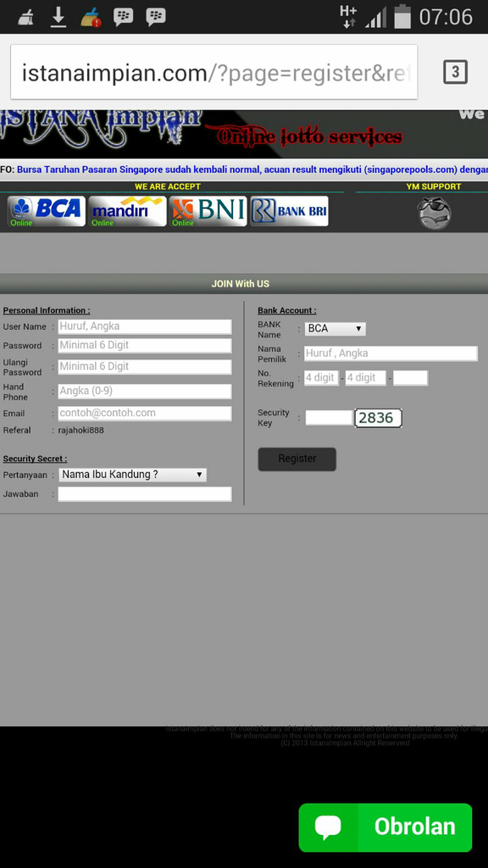Image resolution: width=488 pixels, height=868 pixels.
Task: Focus first No. Rekening 4 digit box
Action: pyautogui.click(x=321, y=378)
